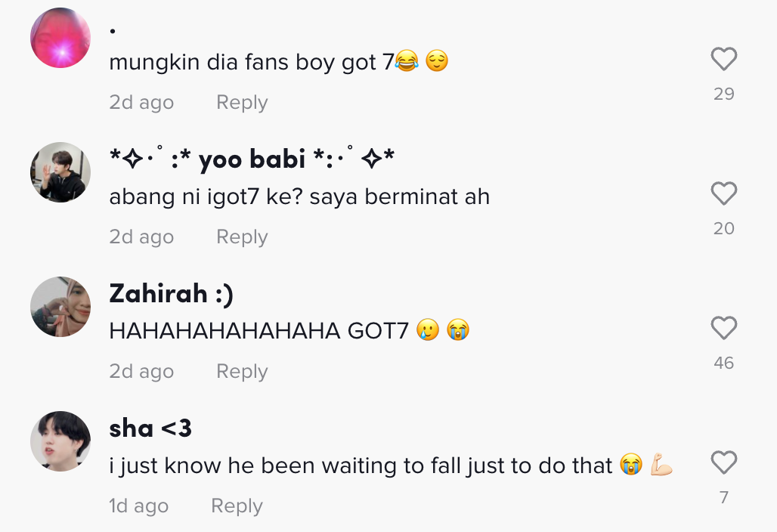
Task: Like sha <3's waiting to fall comment
Action: [723, 463]
